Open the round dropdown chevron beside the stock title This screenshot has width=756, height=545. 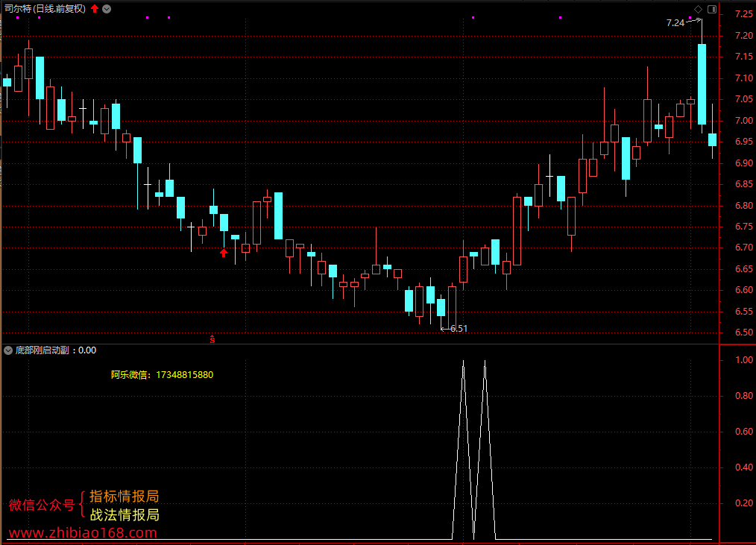(107, 9)
